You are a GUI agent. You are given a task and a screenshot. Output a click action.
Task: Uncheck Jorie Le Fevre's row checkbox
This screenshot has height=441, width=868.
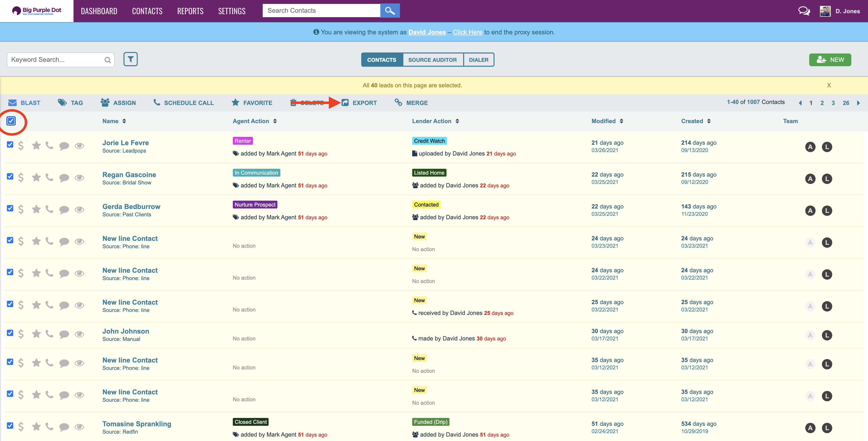click(10, 144)
